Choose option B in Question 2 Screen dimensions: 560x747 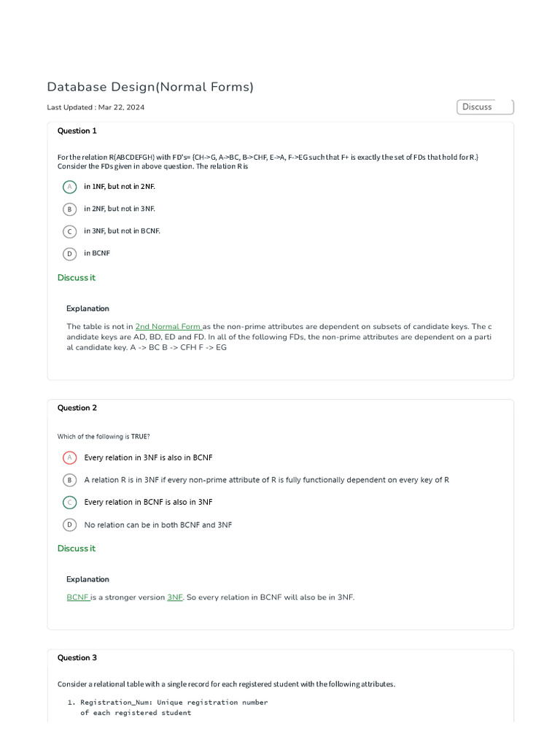click(69, 480)
